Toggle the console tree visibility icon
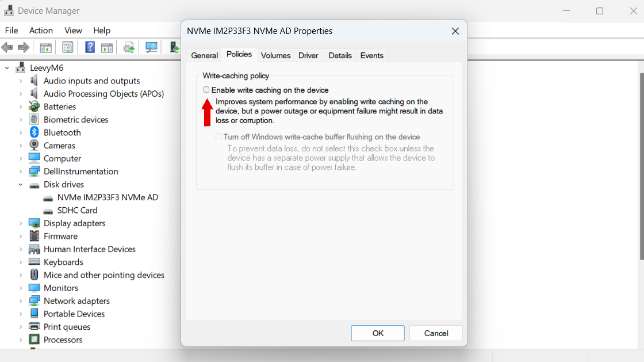Screen dimensions: 644x362 click(45, 47)
